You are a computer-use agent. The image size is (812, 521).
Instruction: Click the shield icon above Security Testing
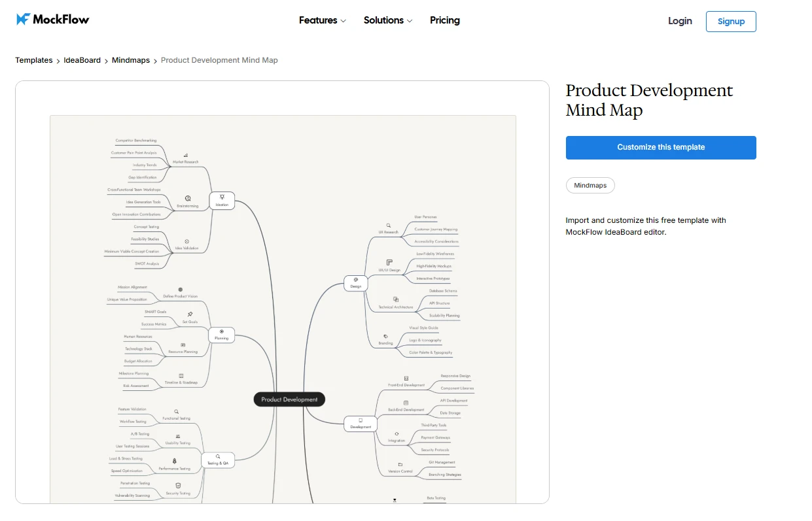(178, 486)
